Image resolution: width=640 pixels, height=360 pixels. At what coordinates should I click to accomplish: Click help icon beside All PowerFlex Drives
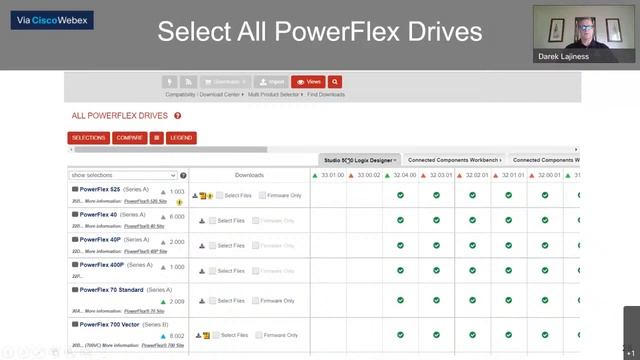178,116
